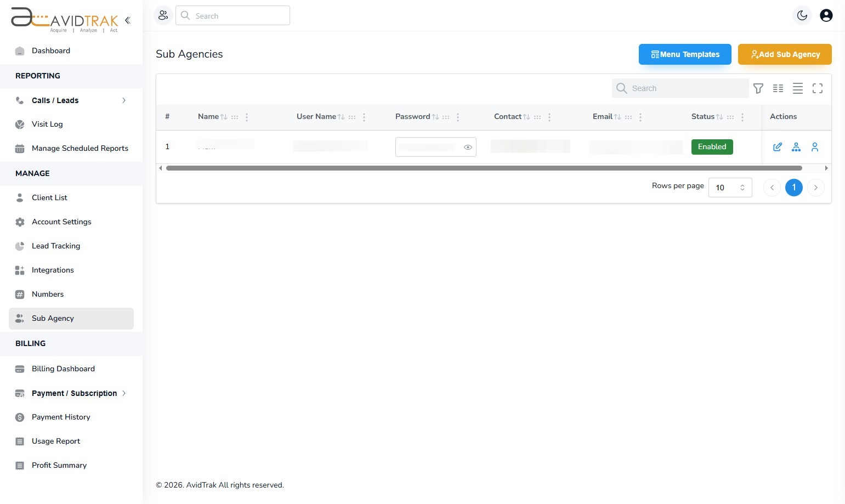Toggle full screen table view

pyautogui.click(x=818, y=88)
